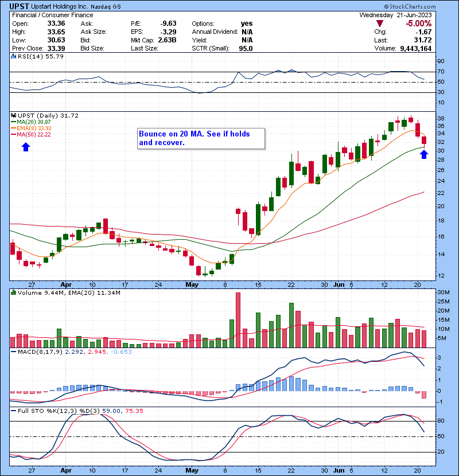Click Apr on the bottom stochastic date axis
459x476 pixels.
[x=66, y=470]
